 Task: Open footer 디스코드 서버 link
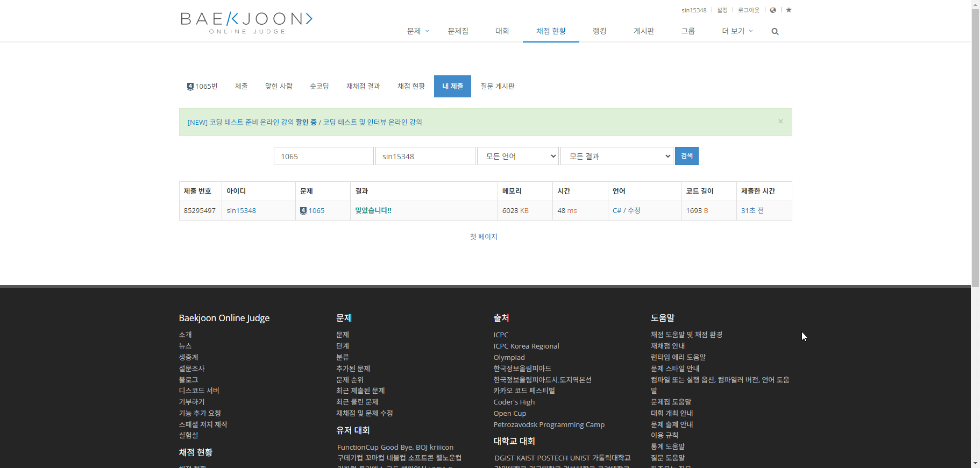[199, 391]
